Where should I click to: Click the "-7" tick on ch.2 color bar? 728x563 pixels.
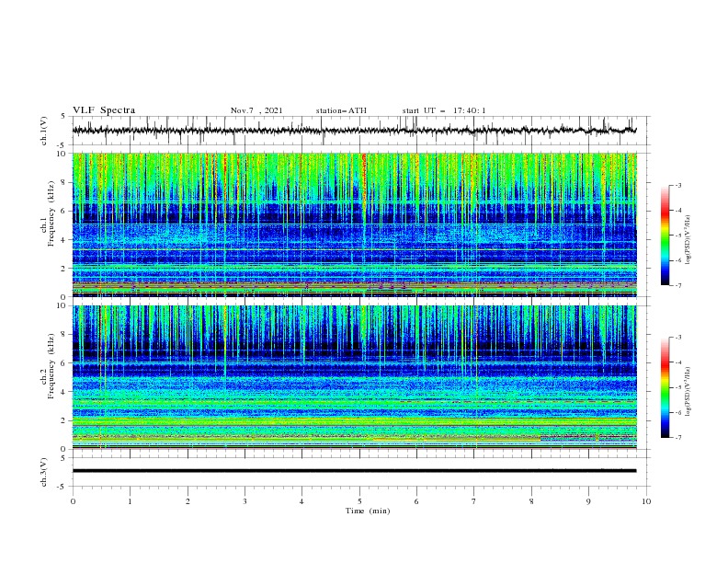(677, 437)
